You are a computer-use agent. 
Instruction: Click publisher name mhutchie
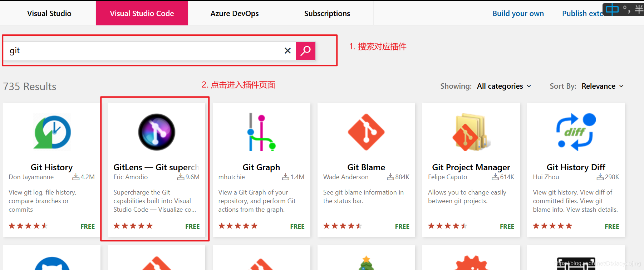click(232, 177)
